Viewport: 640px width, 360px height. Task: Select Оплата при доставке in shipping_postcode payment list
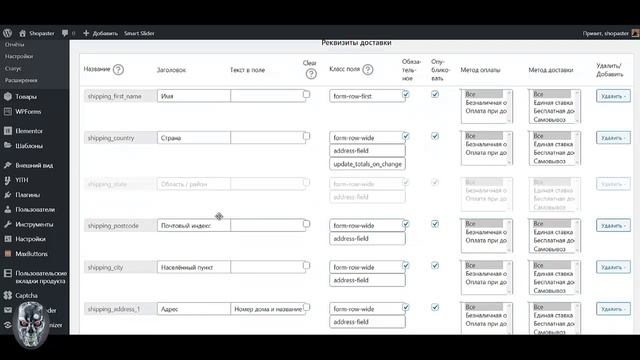(x=486, y=240)
